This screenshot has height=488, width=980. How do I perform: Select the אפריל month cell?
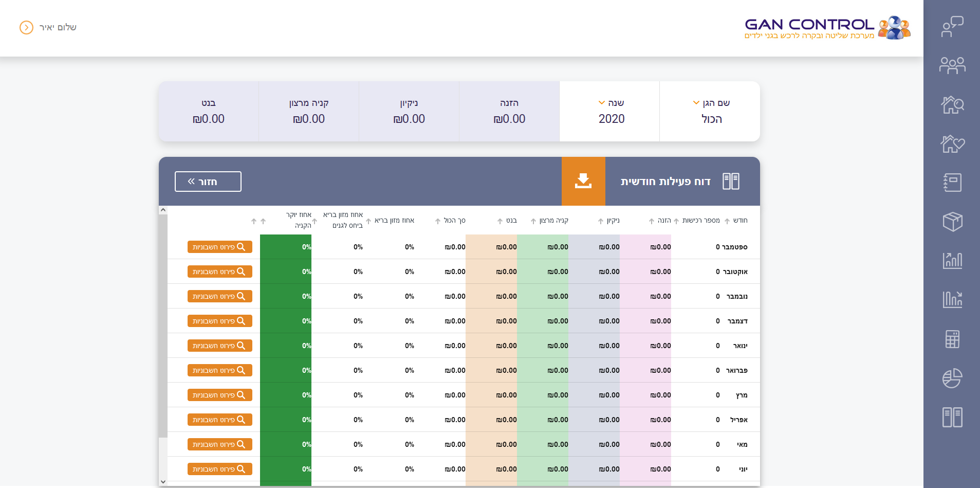[739, 420]
